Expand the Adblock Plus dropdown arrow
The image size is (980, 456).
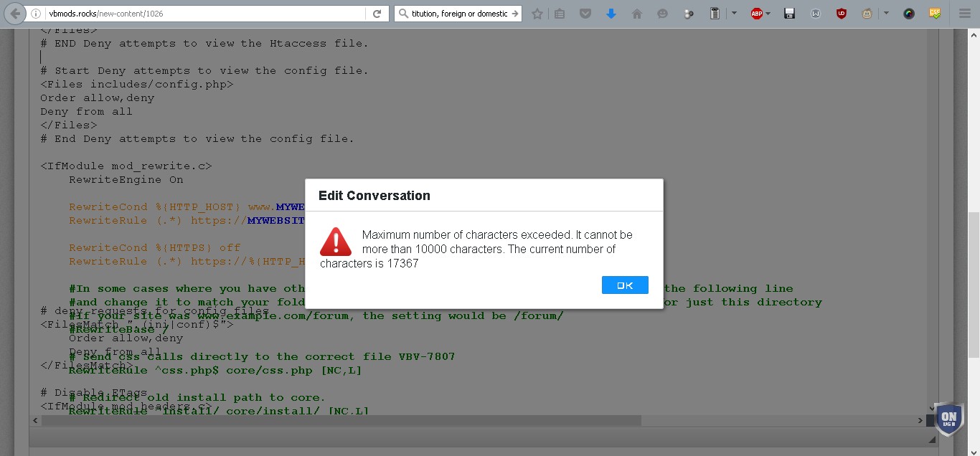tap(768, 13)
